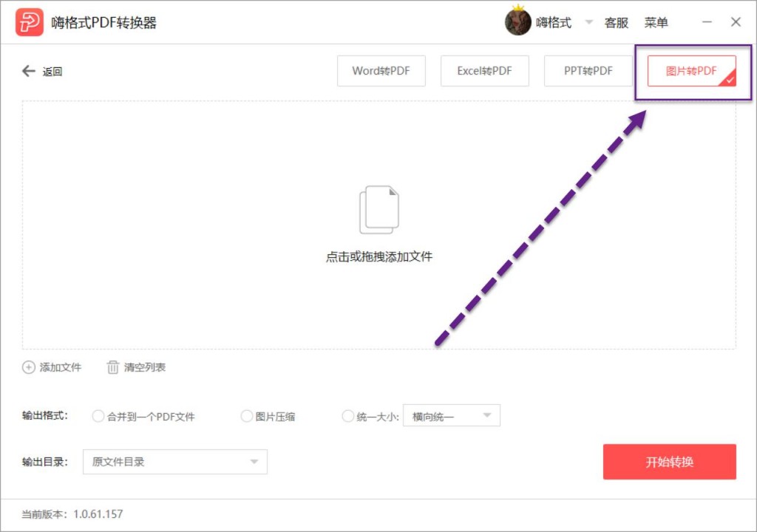Image resolution: width=757 pixels, height=532 pixels.
Task: Click the 添加文件 label
Action: point(61,367)
